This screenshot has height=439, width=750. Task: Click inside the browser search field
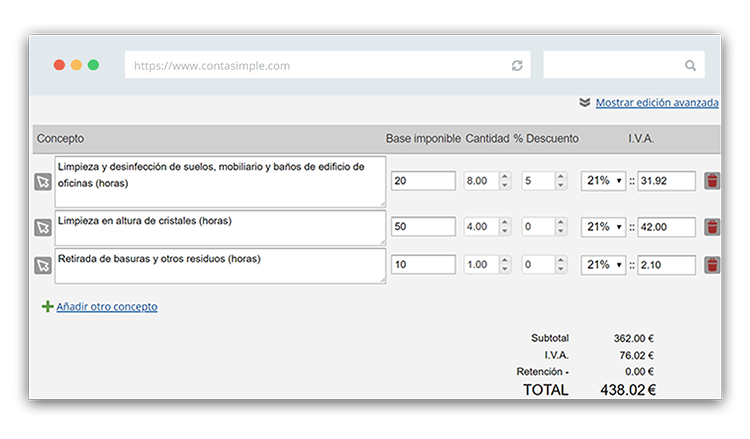(x=624, y=65)
